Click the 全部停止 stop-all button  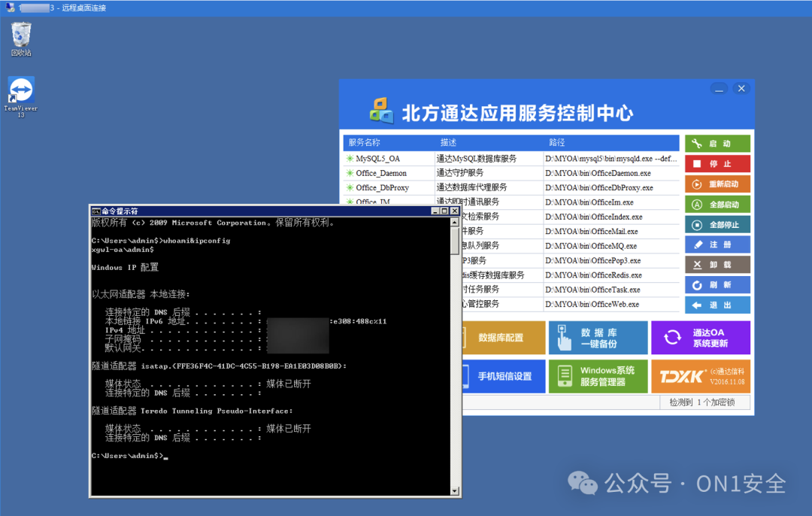(x=717, y=224)
